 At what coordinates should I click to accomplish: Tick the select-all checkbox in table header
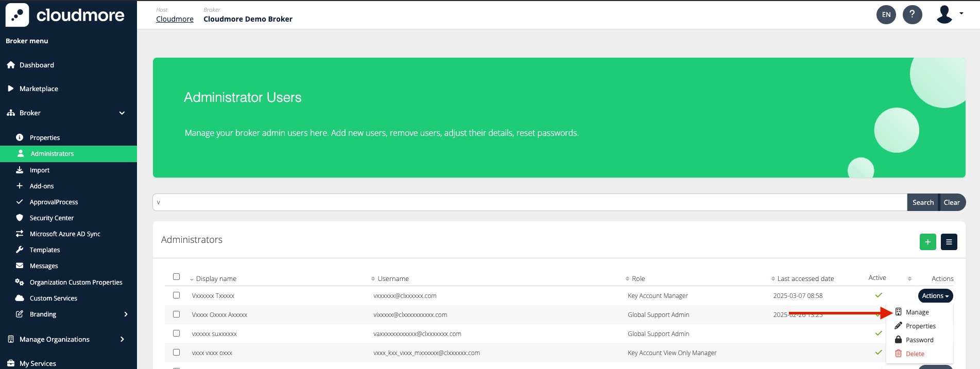click(176, 277)
